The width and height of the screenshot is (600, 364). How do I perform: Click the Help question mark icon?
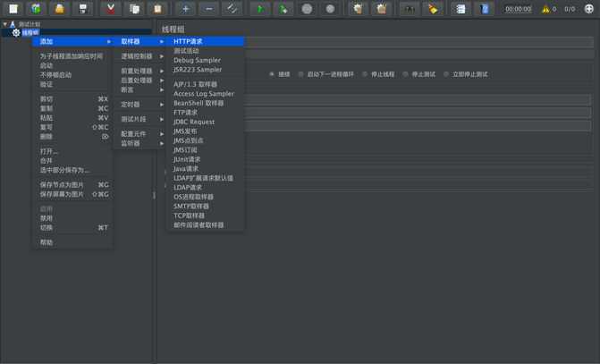(x=485, y=9)
